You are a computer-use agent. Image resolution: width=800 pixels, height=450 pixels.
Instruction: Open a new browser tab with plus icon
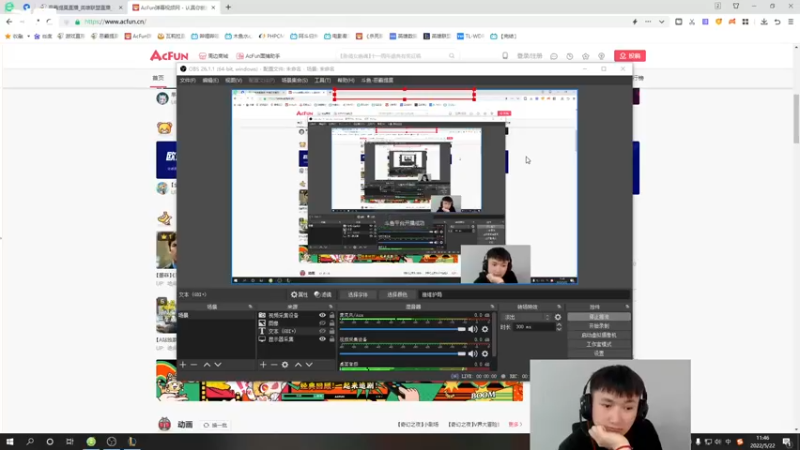pyautogui.click(x=228, y=7)
